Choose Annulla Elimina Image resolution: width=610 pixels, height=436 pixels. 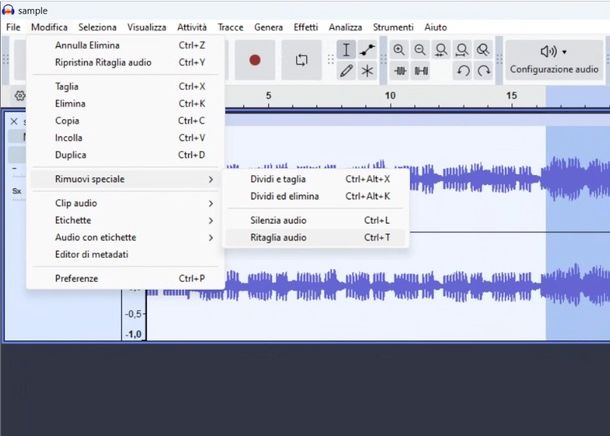[x=125, y=45]
